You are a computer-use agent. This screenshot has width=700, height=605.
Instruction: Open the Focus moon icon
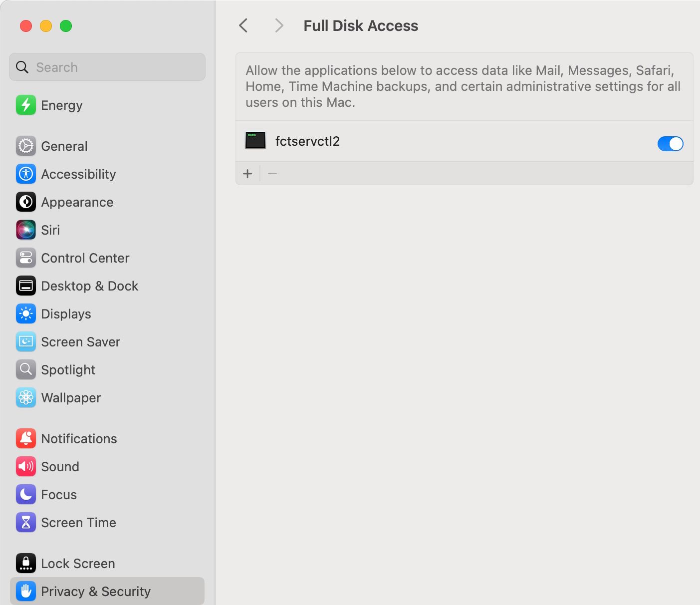coord(26,495)
